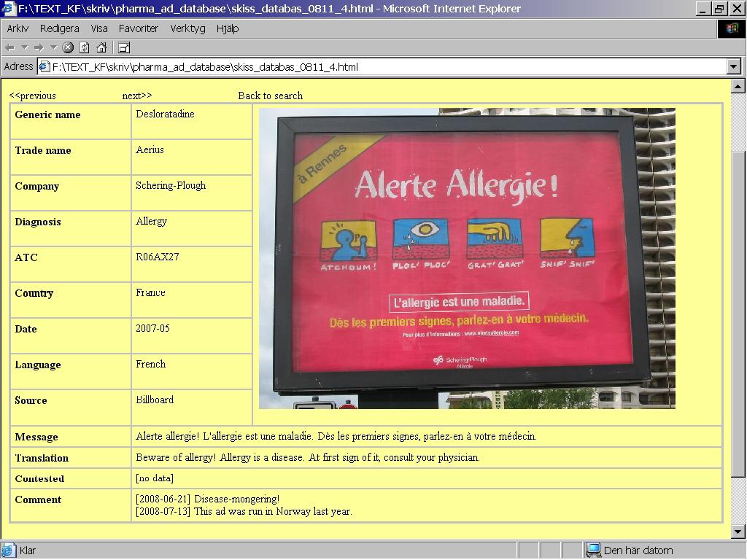This screenshot has height=560, width=747.
Task: Click the vertical scrollbar thumb
Action: click(x=738, y=314)
